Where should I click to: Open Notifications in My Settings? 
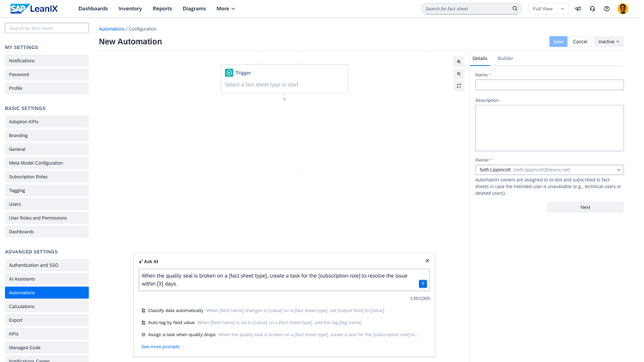(x=47, y=61)
